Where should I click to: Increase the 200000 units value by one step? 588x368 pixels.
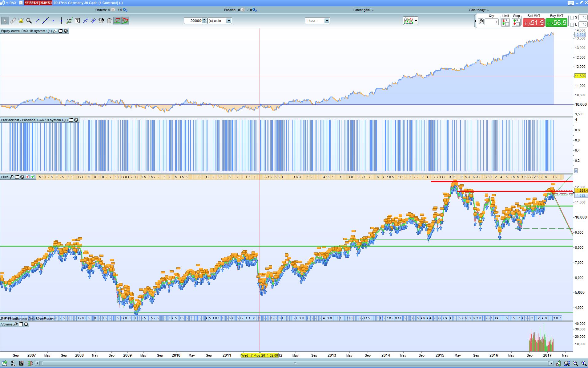(x=204, y=19)
